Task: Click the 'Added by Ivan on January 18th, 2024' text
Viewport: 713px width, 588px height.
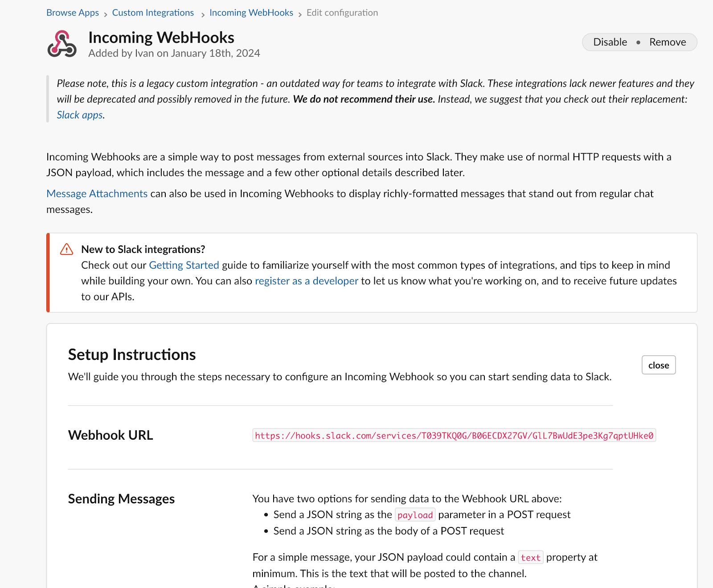Action: tap(174, 53)
